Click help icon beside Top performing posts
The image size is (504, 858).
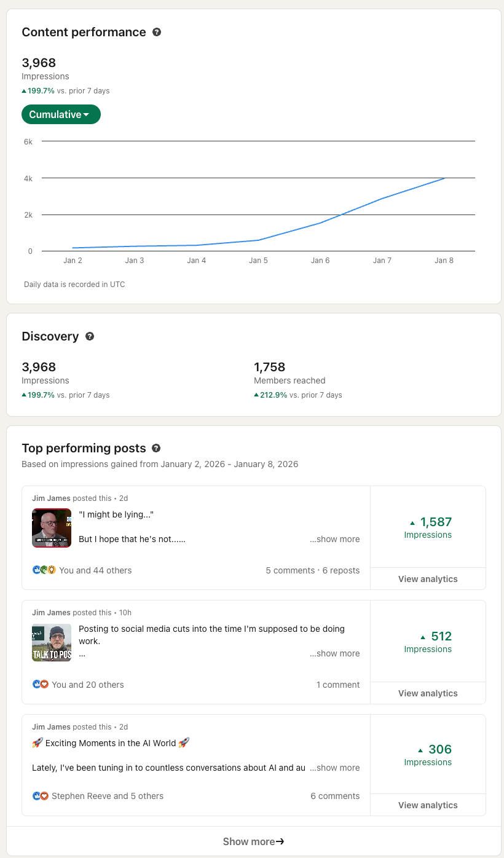click(156, 448)
